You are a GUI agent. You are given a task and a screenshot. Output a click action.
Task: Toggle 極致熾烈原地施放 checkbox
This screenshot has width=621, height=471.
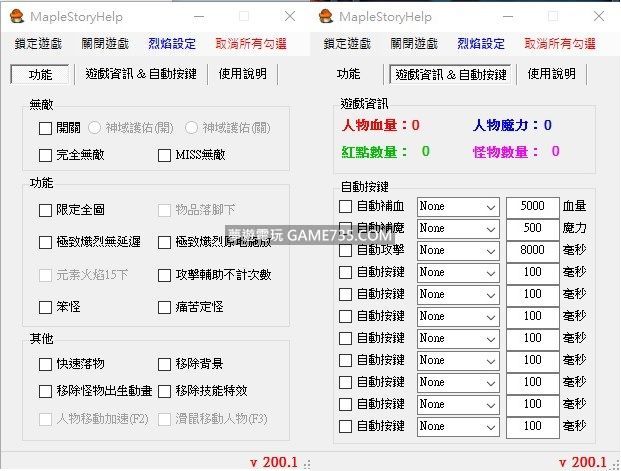(164, 242)
